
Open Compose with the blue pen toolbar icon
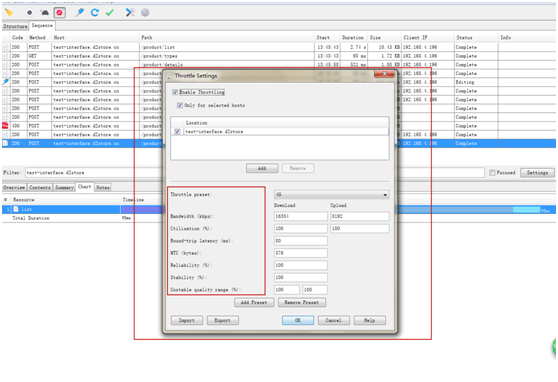80,13
